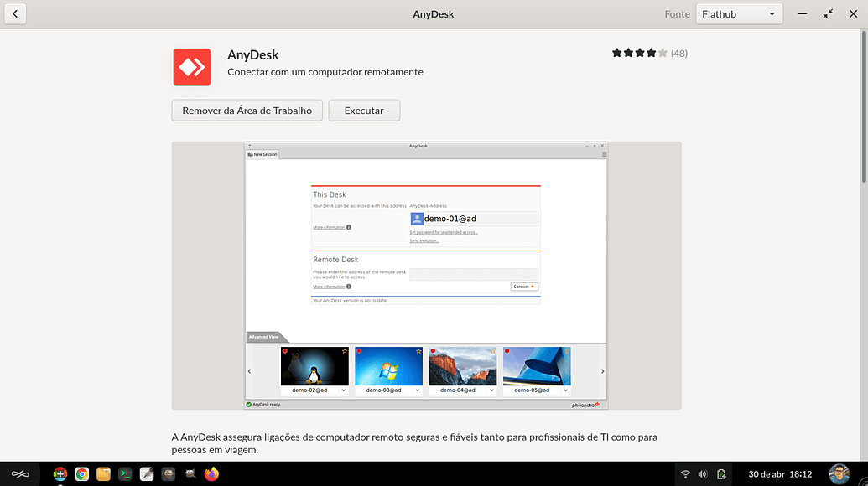Image resolution: width=868 pixels, height=486 pixels.
Task: Launch the Terminal from the taskbar
Action: point(125,473)
